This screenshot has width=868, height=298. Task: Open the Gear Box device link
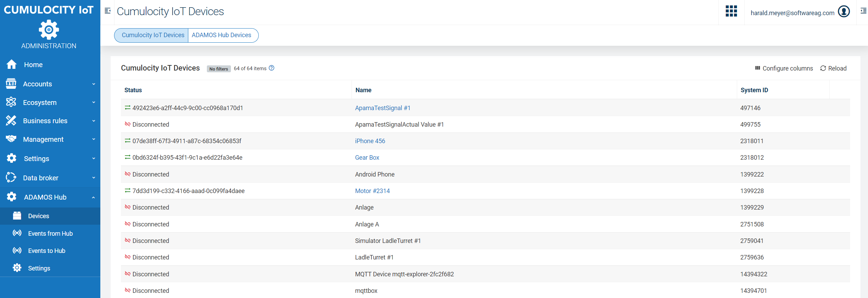367,157
